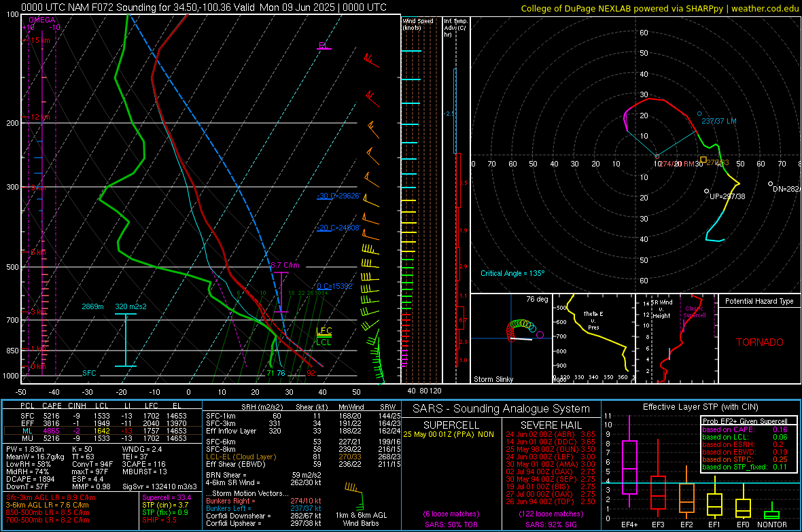Click the sounding title with valid time
The image size is (802, 532).
(x=204, y=7)
